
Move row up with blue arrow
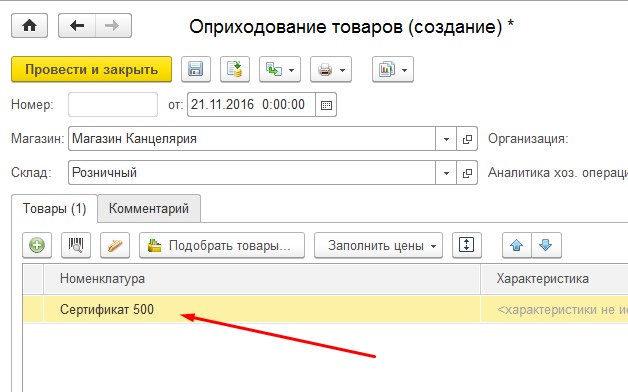pos(517,245)
